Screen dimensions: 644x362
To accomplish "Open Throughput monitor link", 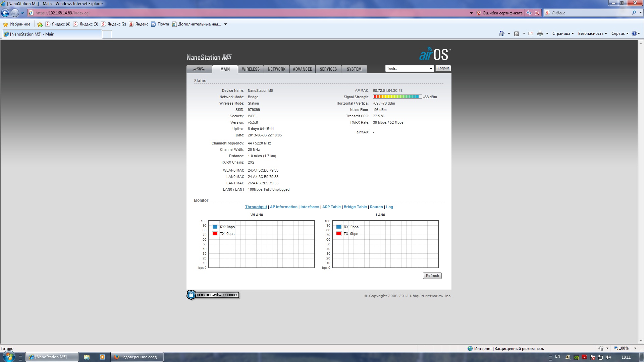I will point(256,207).
